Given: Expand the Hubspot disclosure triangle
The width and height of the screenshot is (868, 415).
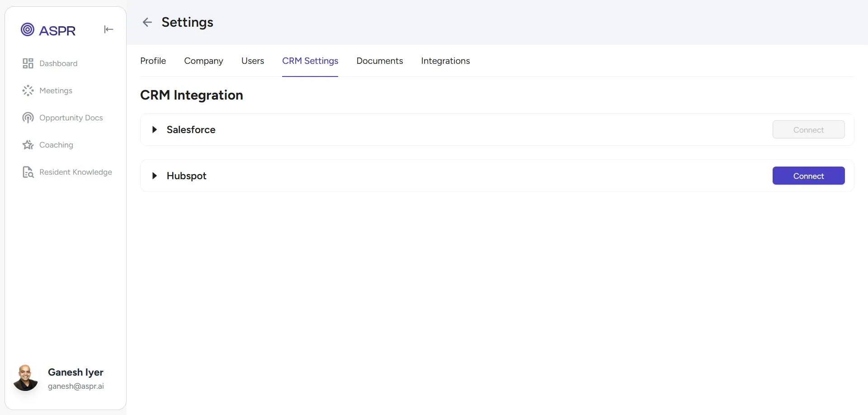Looking at the screenshot, I should click(155, 176).
